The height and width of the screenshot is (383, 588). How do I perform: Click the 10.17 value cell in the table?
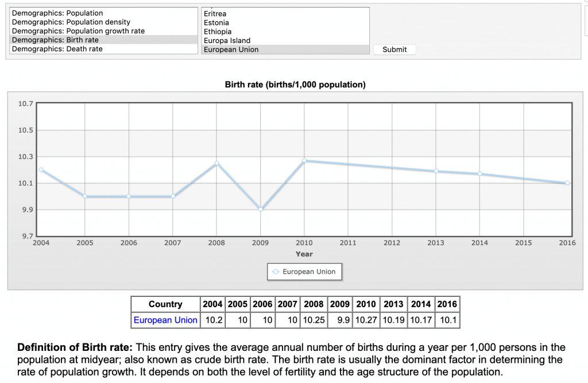pos(421,320)
